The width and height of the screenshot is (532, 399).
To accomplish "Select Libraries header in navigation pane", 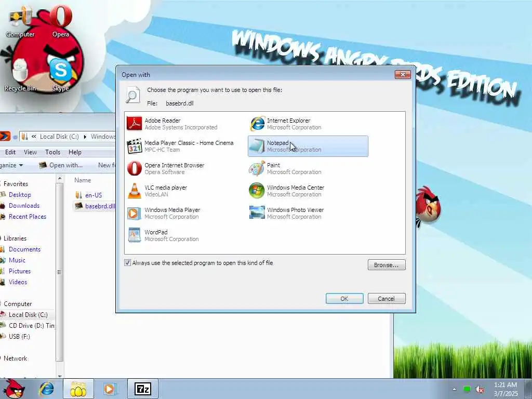I will click(x=15, y=238).
